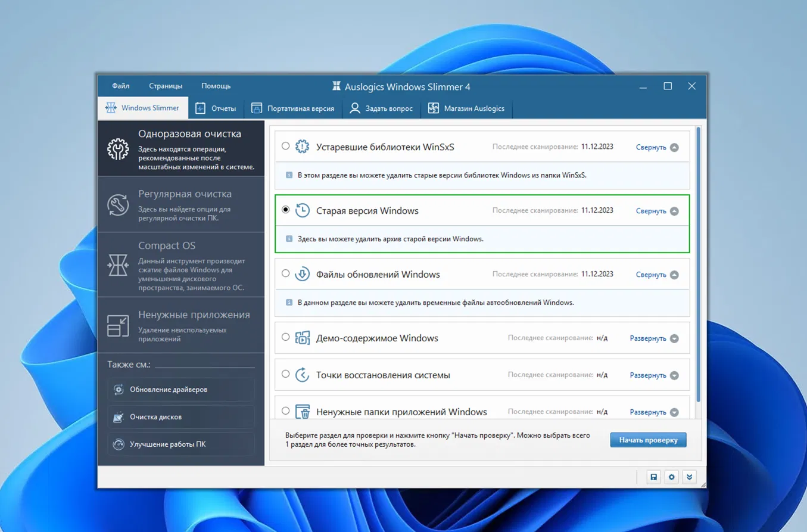The image size is (807, 532).
Task: Click the clock icon of Старая версия Windows
Action: [303, 210]
